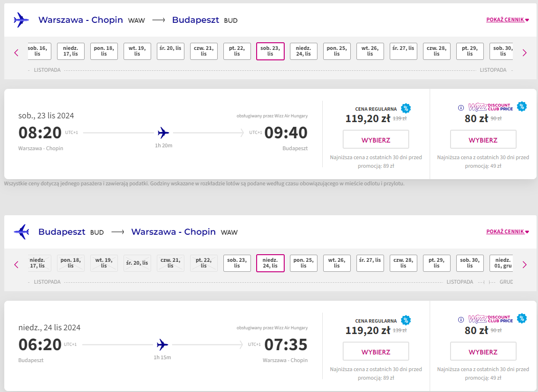Click percent badge next to return Cena Regularna
The image size is (538, 392).
click(406, 320)
